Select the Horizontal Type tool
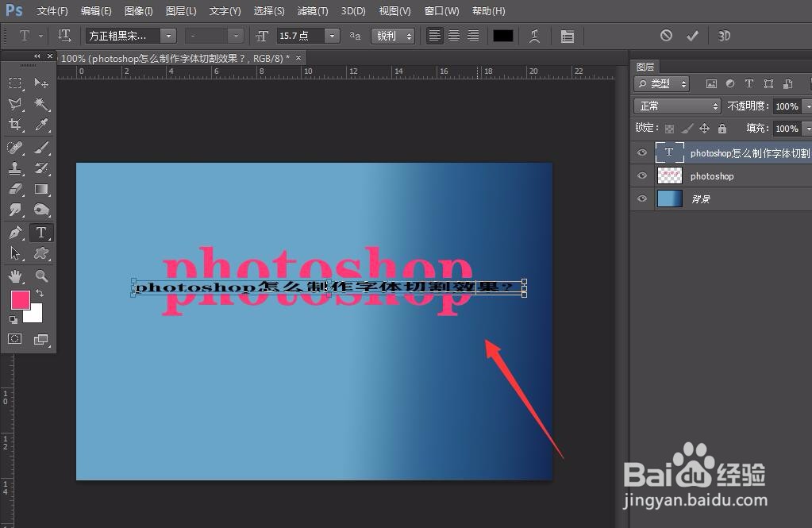 41,233
